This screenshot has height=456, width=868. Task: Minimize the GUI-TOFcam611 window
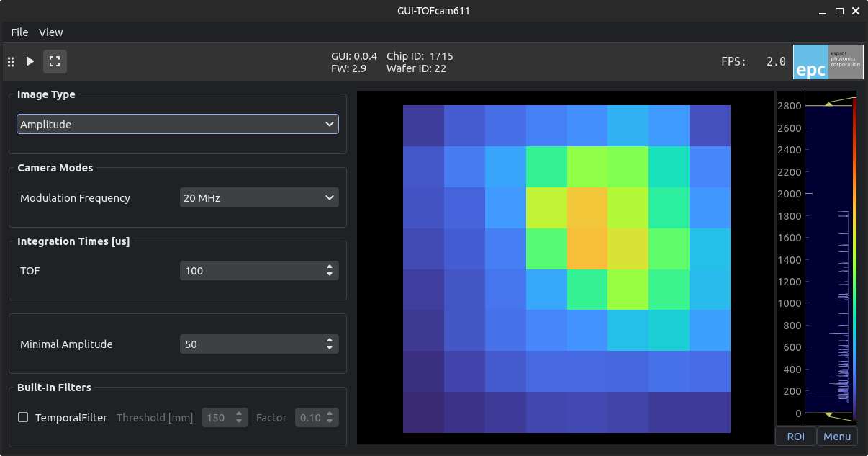[824, 11]
